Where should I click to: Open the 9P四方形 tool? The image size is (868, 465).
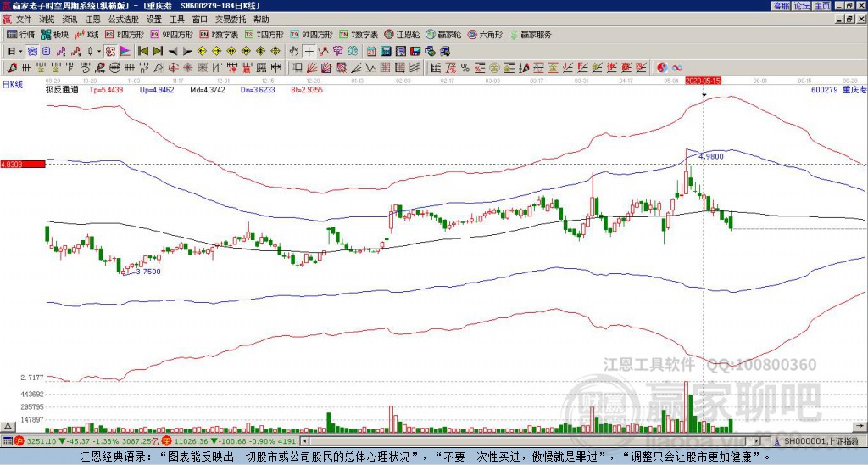(171, 34)
